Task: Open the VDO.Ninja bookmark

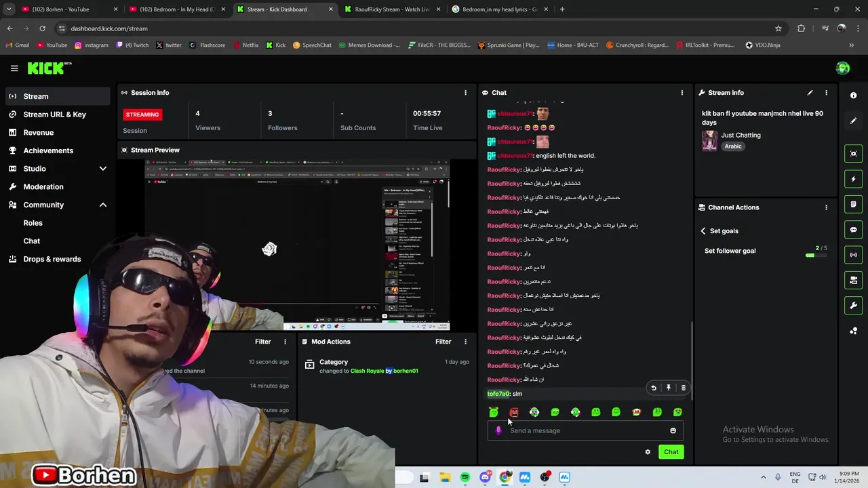Action: pos(762,45)
